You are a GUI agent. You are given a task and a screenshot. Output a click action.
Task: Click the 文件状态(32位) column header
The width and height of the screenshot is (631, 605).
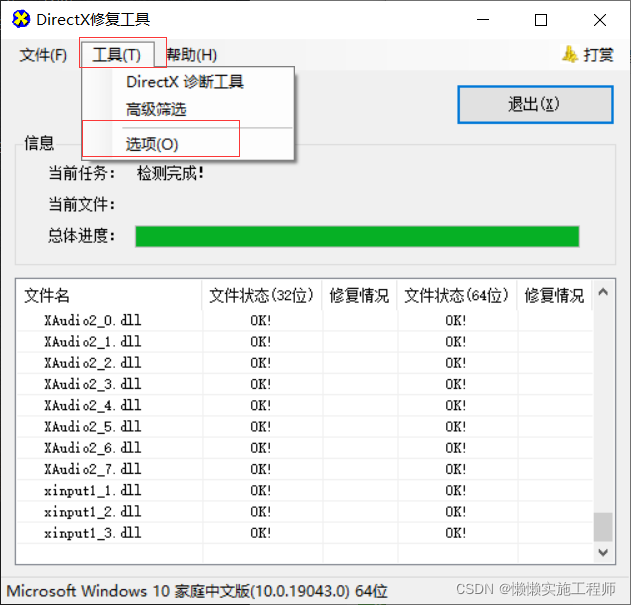tap(262, 295)
